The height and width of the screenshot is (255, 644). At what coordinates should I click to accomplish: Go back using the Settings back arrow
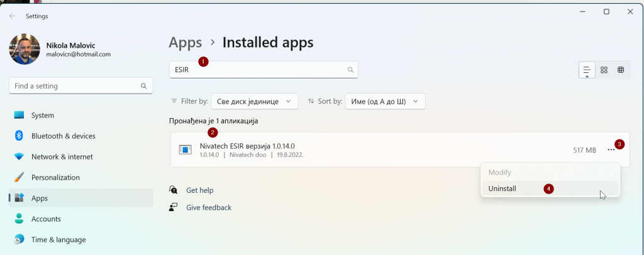pos(13,16)
